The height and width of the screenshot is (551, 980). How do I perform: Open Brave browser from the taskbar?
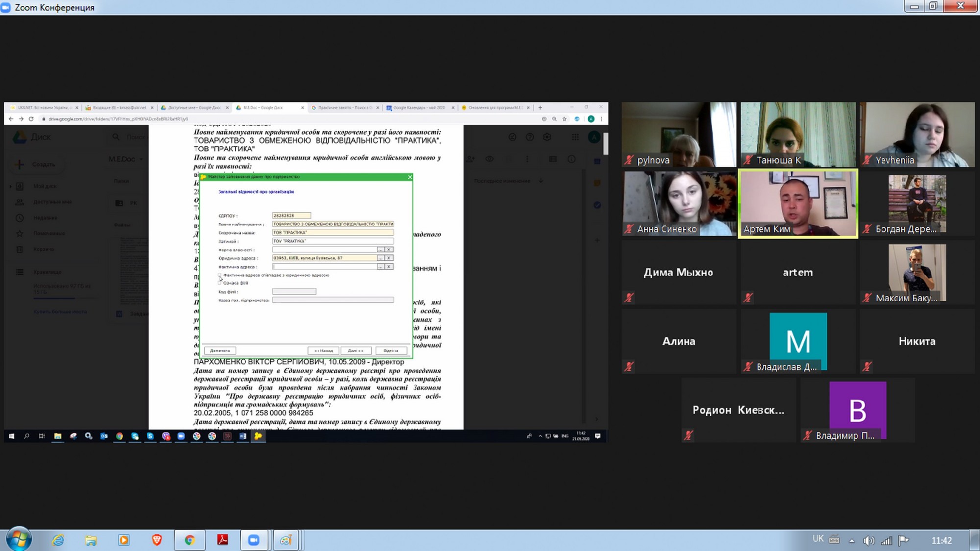tap(157, 540)
